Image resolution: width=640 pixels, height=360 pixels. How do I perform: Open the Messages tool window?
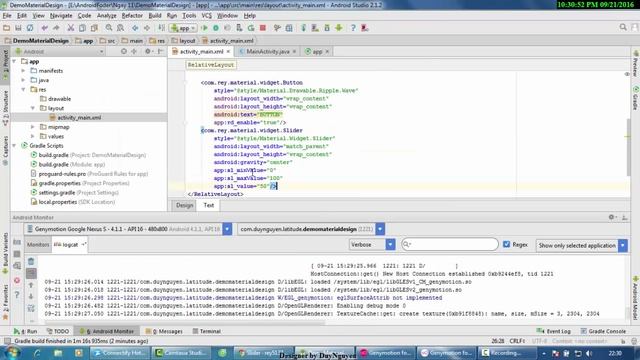164,331
